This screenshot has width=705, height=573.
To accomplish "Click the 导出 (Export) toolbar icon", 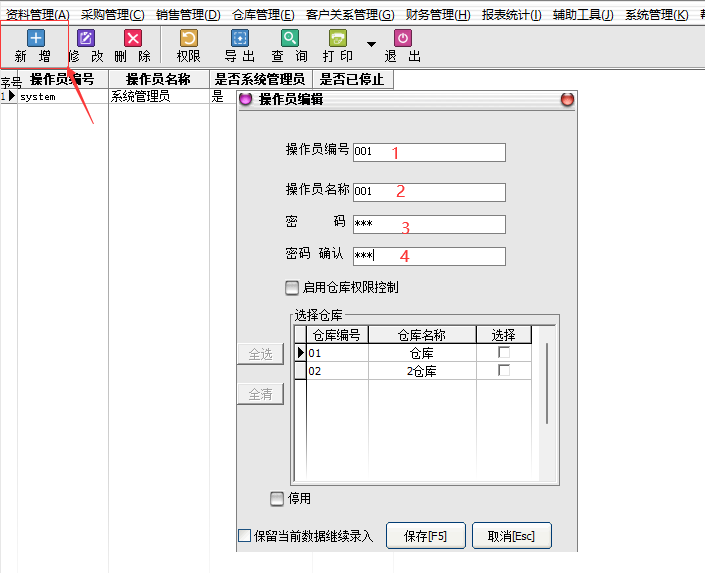I will pos(239,39).
